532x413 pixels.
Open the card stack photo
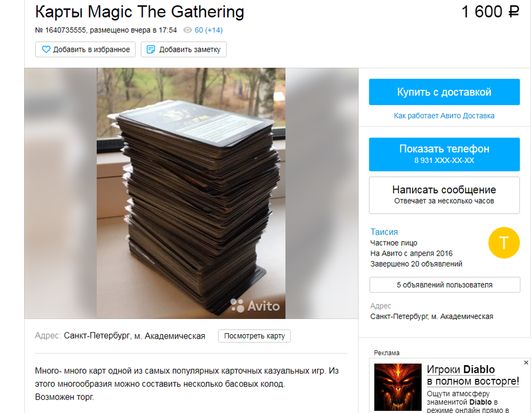191,193
